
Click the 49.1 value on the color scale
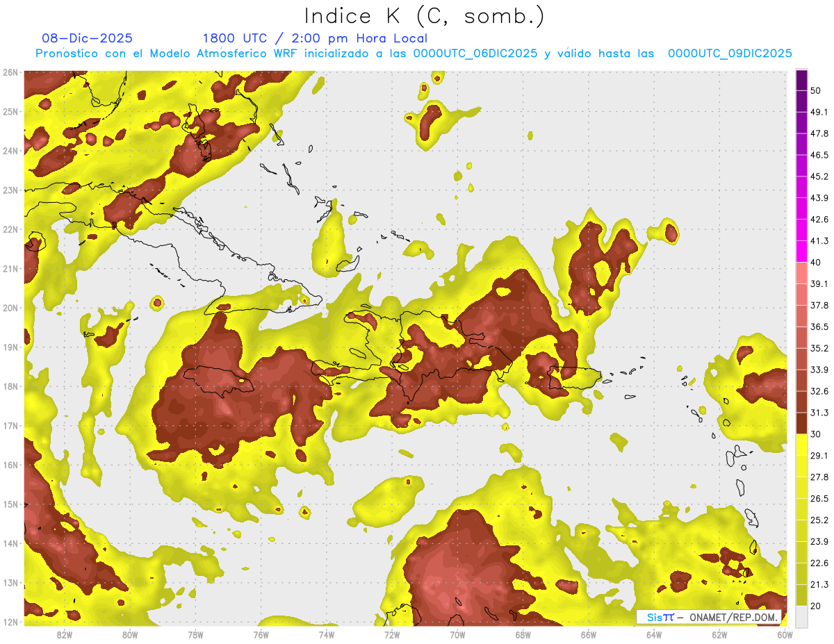[x=819, y=112]
